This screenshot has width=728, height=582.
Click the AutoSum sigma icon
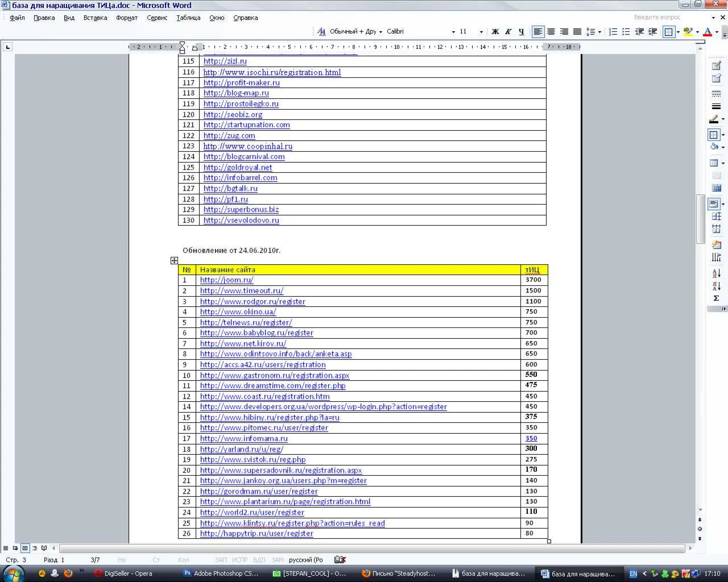(716, 298)
